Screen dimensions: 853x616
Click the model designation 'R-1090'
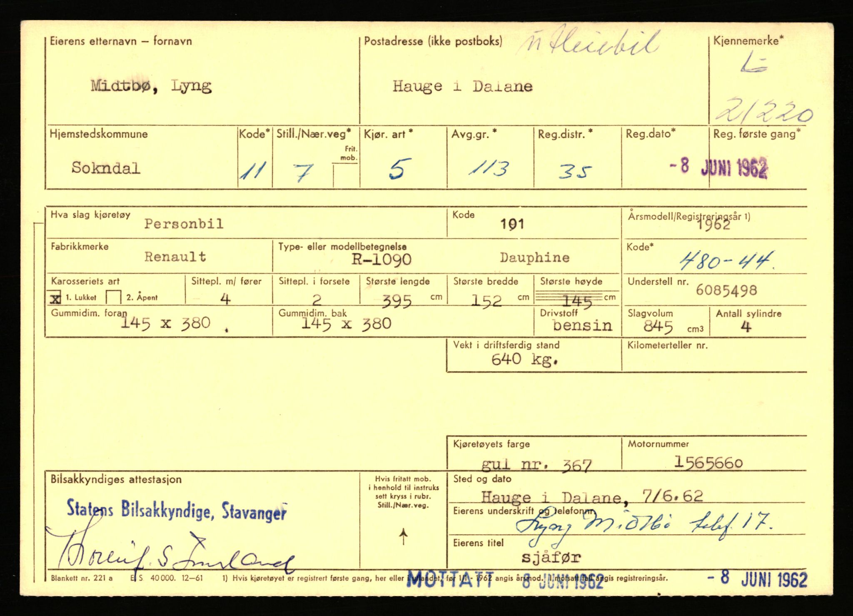tap(381, 259)
